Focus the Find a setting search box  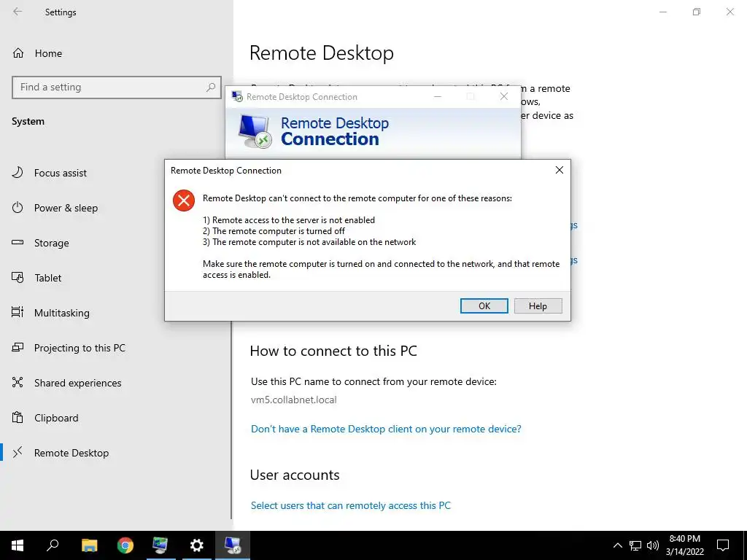point(117,87)
